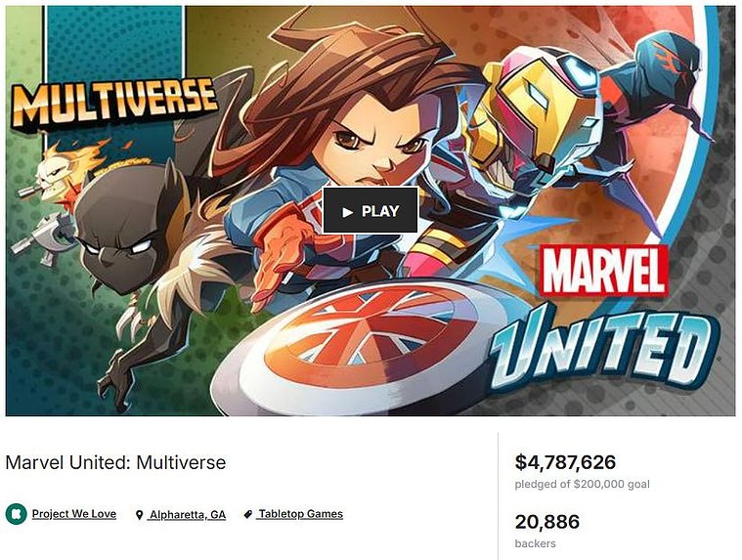The height and width of the screenshot is (560, 742).
Task: Click the location pin icon
Action: point(139,515)
